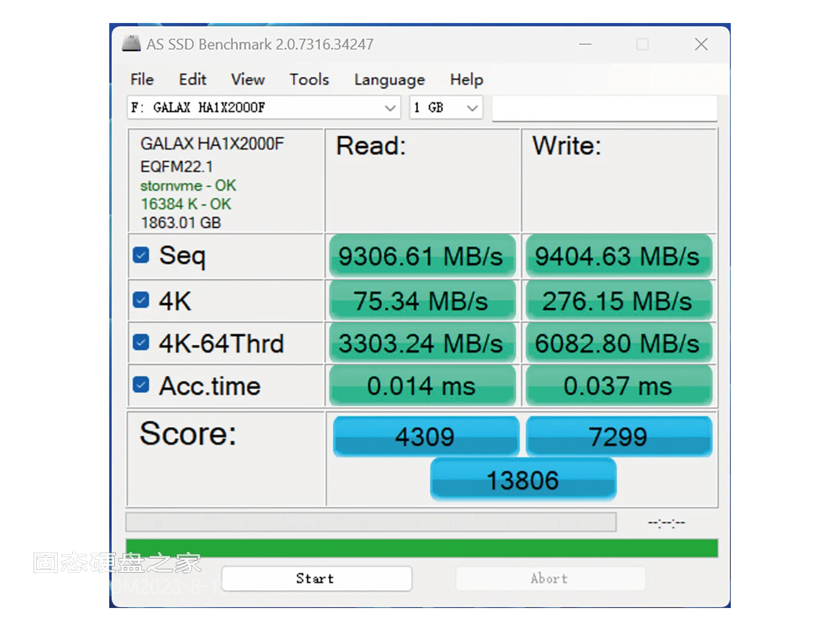This screenshot has width=840, height=631.
Task: Close the AS SSD Benchmark window
Action: click(701, 44)
